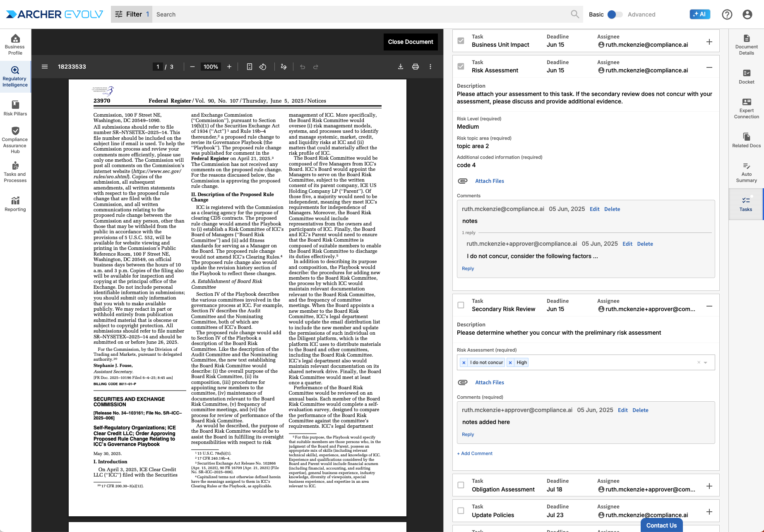Print the PDF document
The height and width of the screenshot is (532, 764).
pyautogui.click(x=416, y=67)
